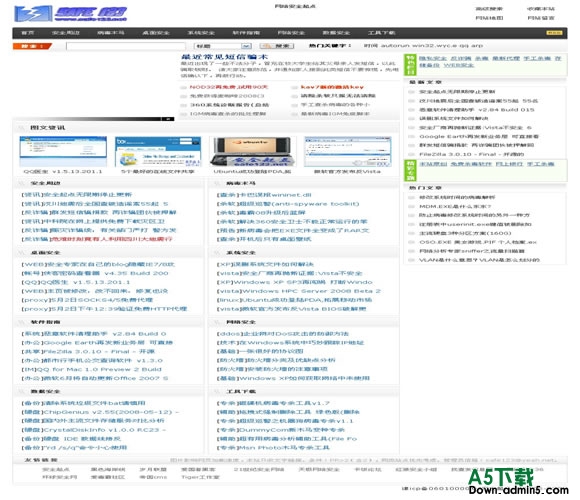Image resolution: width=580 pixels, height=500 pixels.
Task: Click the hot keyword arp
Action: 477,46
